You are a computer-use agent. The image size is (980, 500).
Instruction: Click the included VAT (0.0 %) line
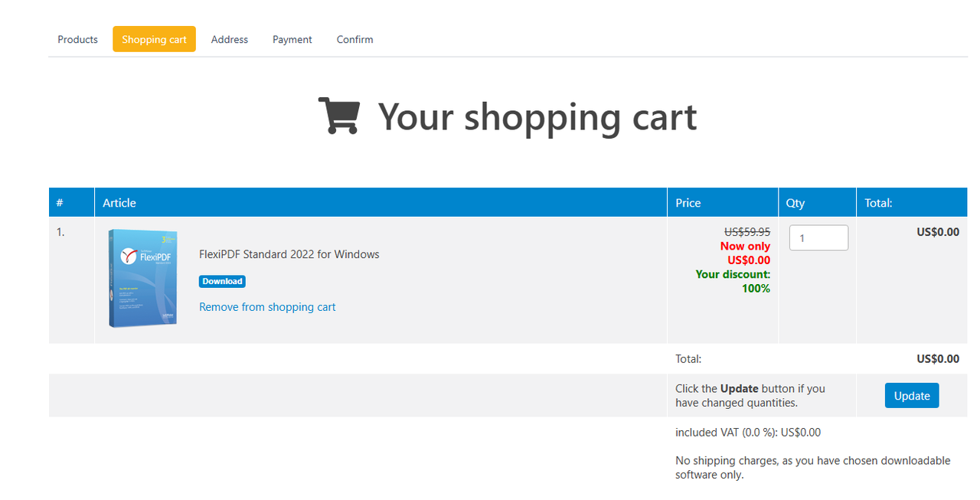(748, 433)
